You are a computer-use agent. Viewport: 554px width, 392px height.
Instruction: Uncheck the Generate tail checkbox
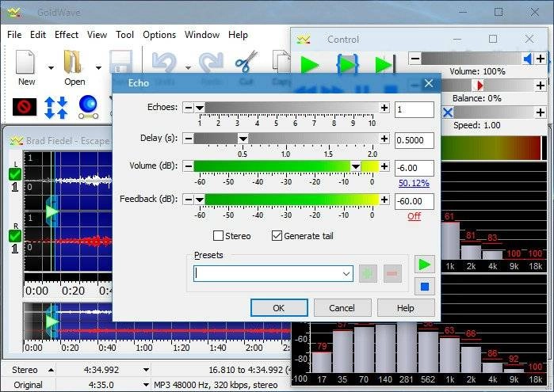point(277,235)
